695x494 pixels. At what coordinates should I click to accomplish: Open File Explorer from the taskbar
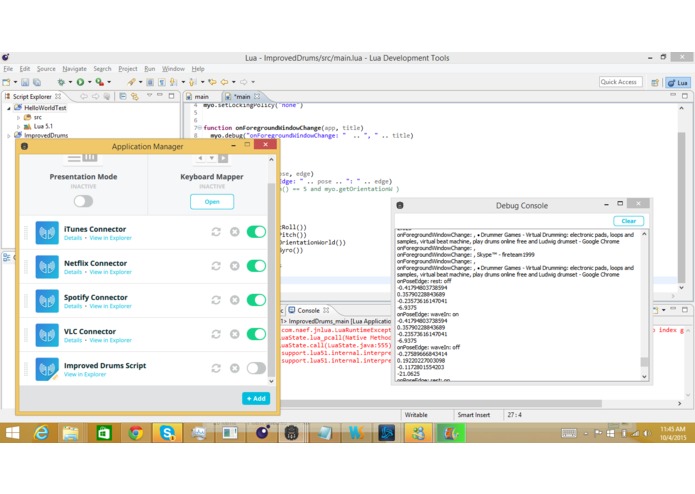tap(71, 432)
